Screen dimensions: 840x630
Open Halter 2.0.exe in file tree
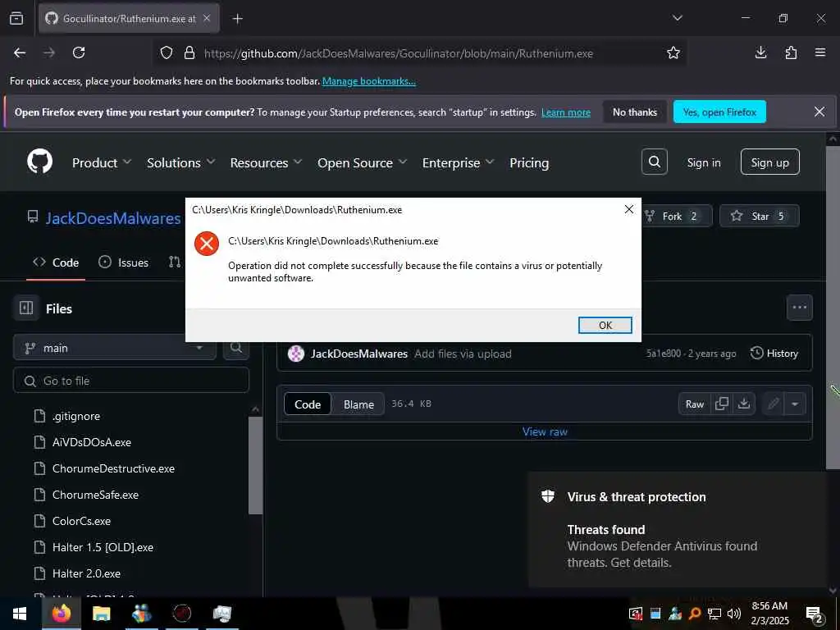86,573
